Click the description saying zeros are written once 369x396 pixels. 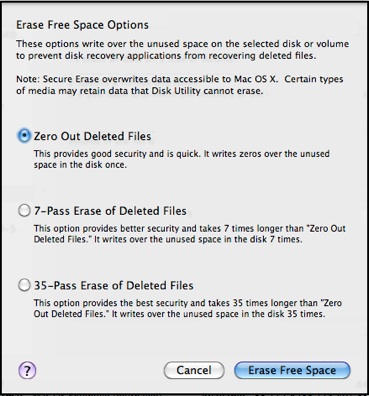coord(182,159)
